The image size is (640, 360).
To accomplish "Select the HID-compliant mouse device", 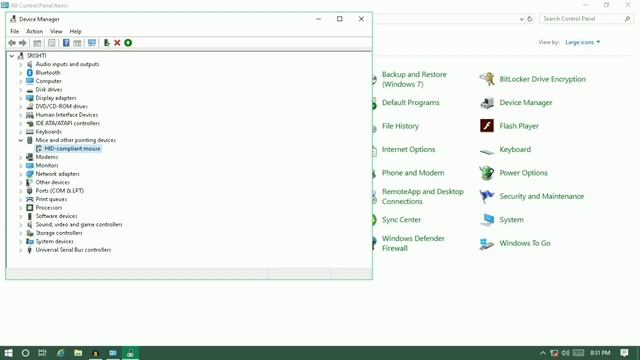I will click(x=72, y=149).
